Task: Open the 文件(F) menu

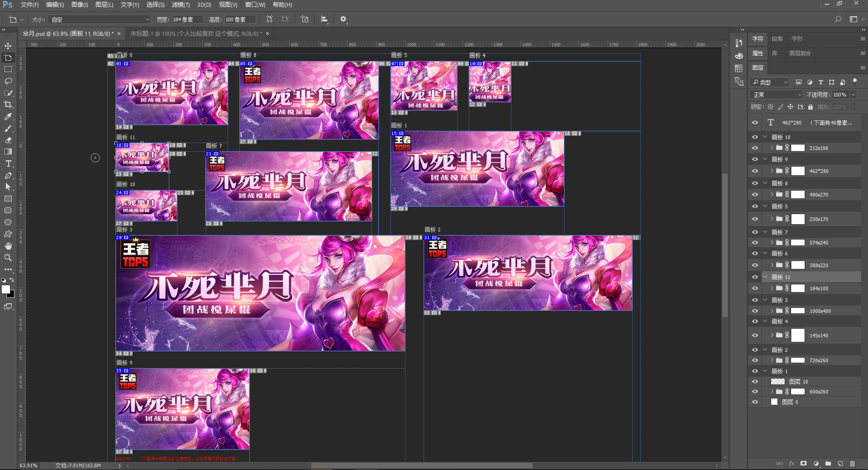Action: click(29, 5)
